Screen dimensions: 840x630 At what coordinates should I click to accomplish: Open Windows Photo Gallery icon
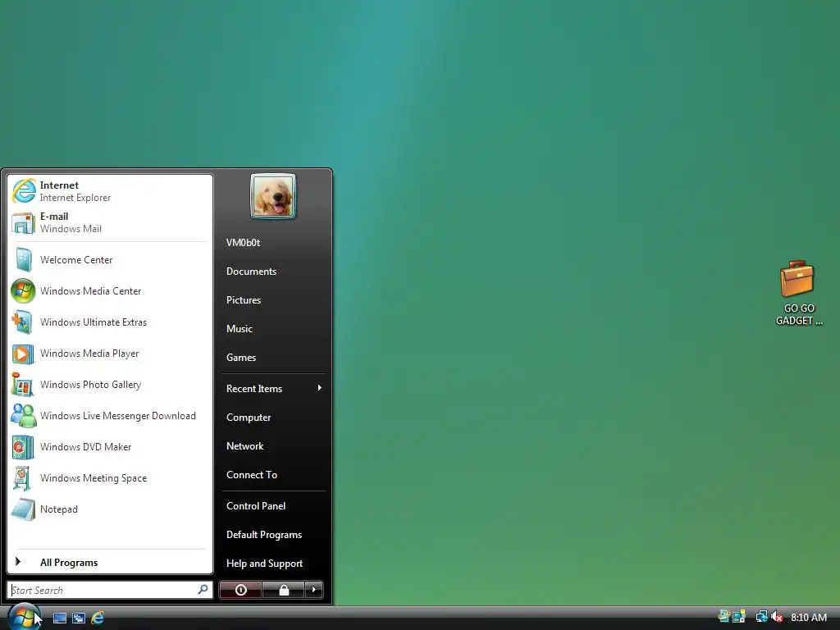tap(24, 385)
